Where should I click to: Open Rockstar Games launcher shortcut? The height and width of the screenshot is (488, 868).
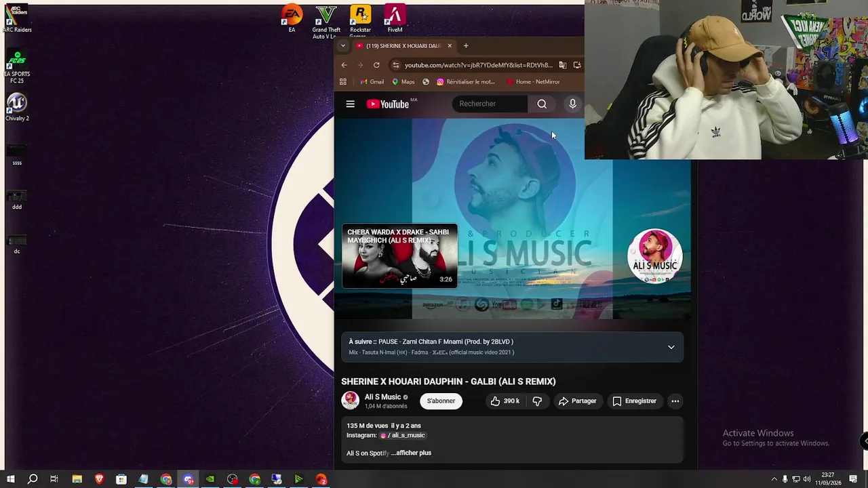click(x=360, y=22)
